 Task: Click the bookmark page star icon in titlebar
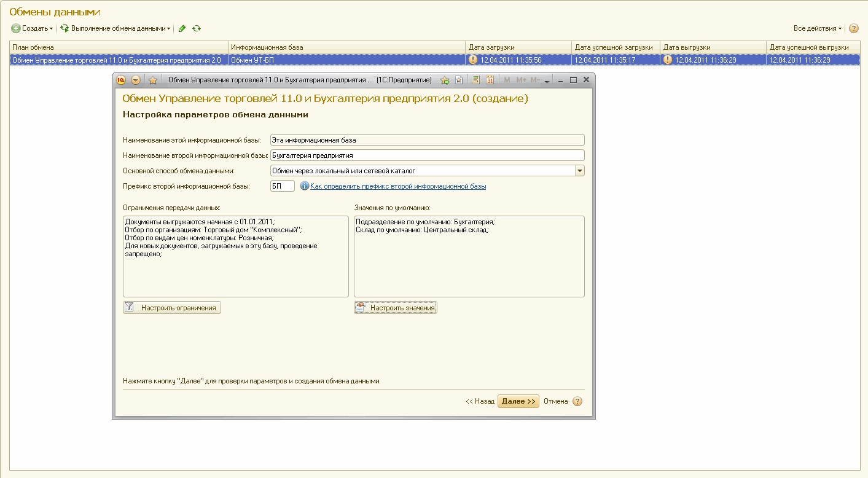coord(458,80)
